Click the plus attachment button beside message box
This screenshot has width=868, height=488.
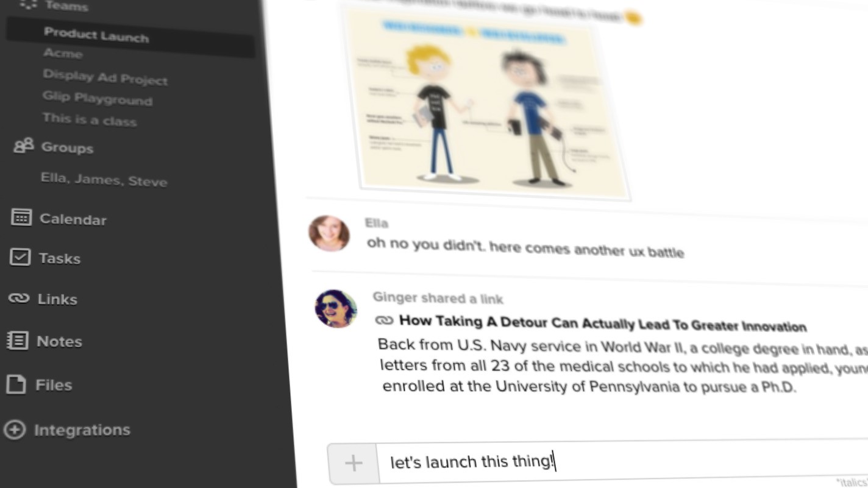354,463
